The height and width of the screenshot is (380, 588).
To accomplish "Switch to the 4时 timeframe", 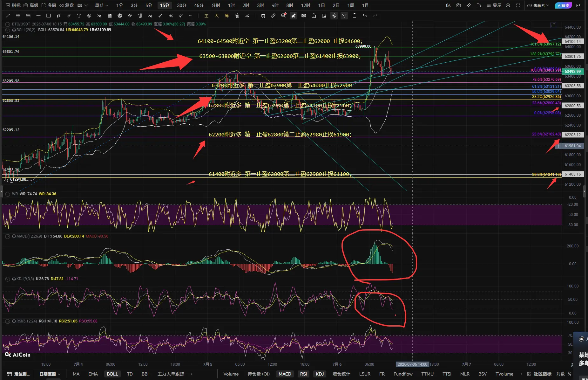I will click(275, 5).
